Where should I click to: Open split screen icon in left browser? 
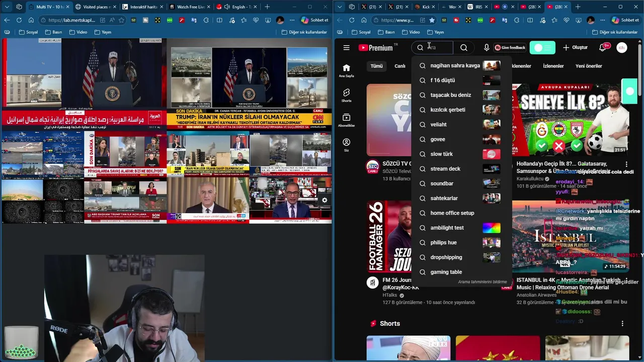tap(219, 20)
